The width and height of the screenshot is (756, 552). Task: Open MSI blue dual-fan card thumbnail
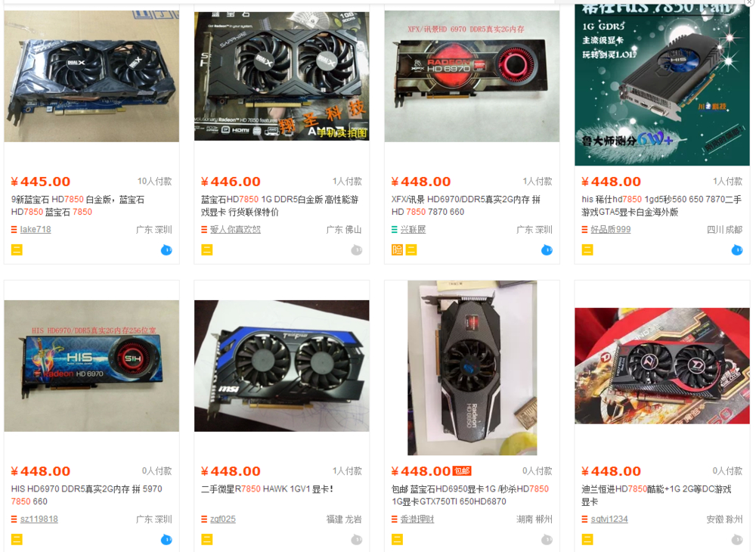pos(281,366)
